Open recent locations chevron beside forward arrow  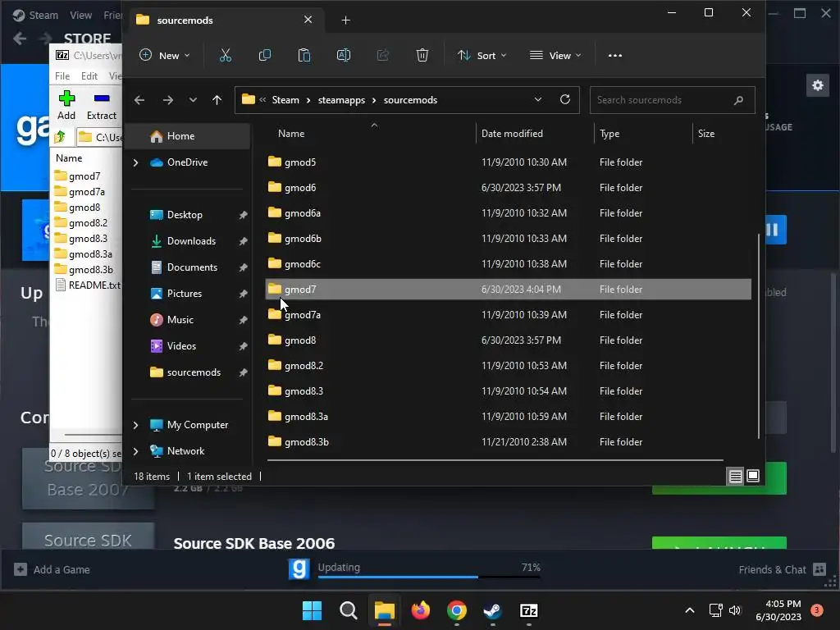[193, 100]
